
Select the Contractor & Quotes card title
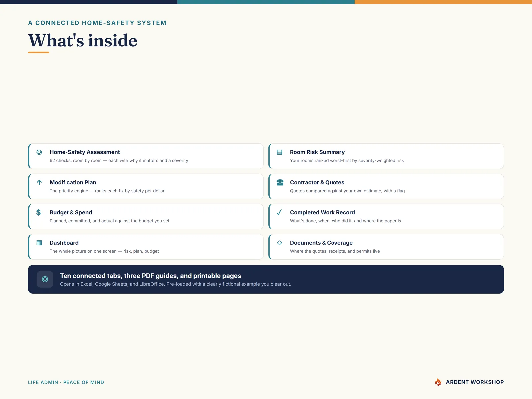pyautogui.click(x=317, y=182)
